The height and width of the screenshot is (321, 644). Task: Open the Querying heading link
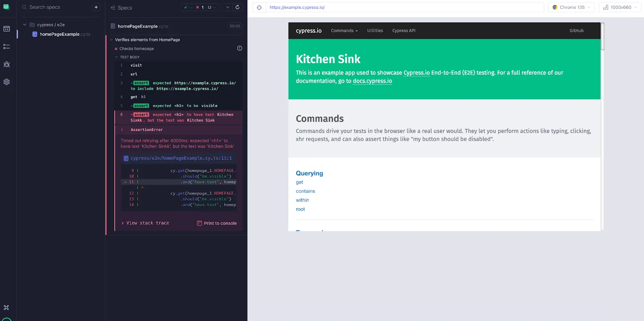pyautogui.click(x=310, y=173)
